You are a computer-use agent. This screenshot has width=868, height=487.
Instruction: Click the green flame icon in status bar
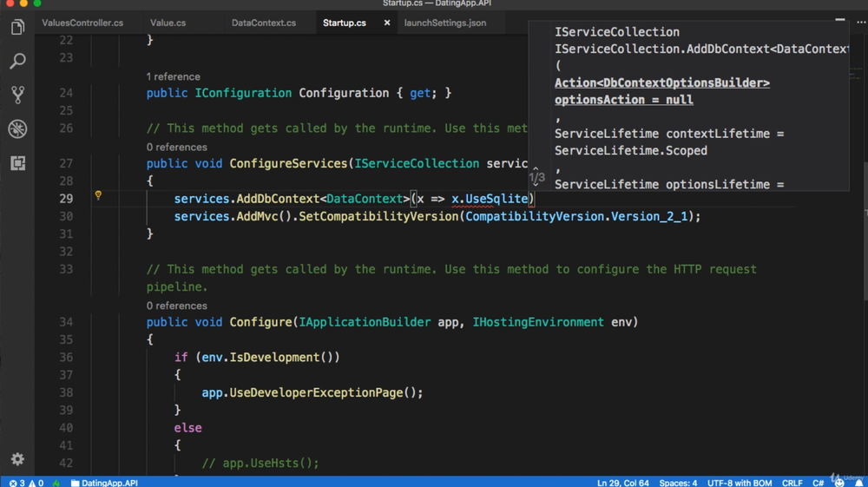(56, 483)
